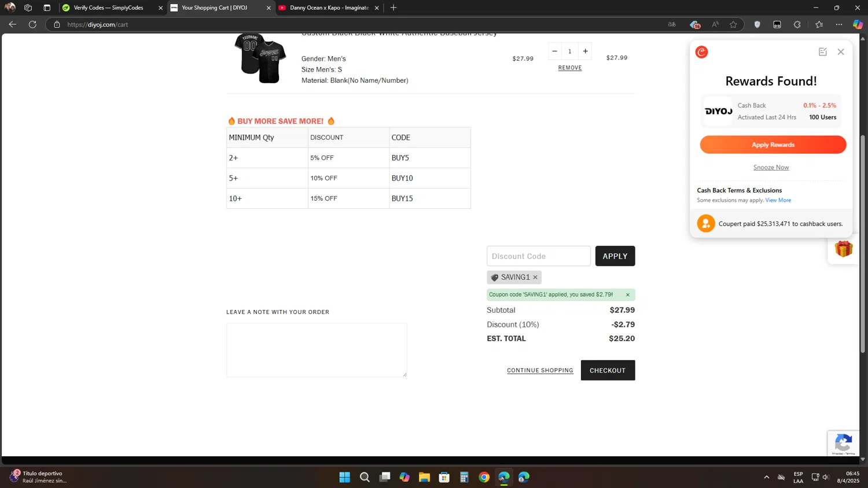Open the Windows Start menu
Viewport: 868px width, 488px height.
coord(345,477)
